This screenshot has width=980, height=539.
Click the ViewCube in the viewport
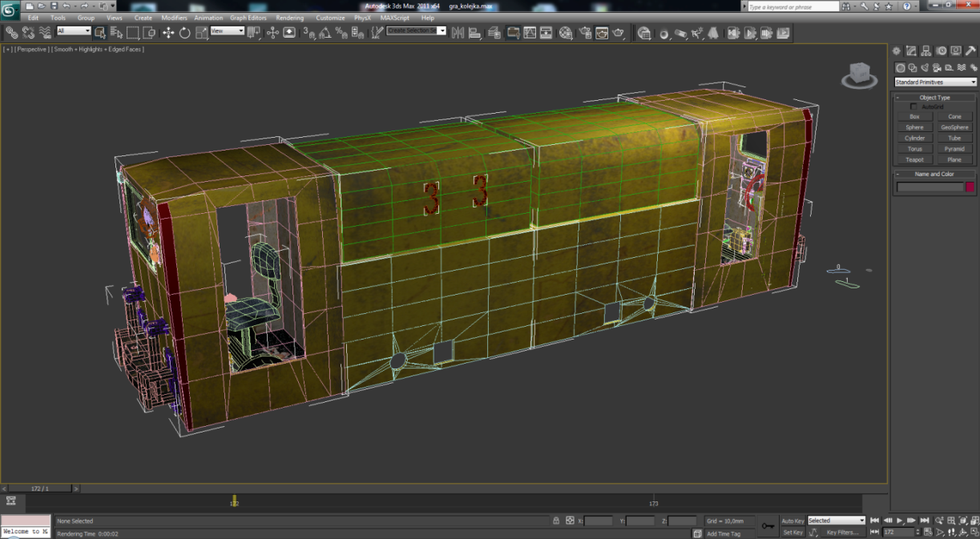(859, 74)
